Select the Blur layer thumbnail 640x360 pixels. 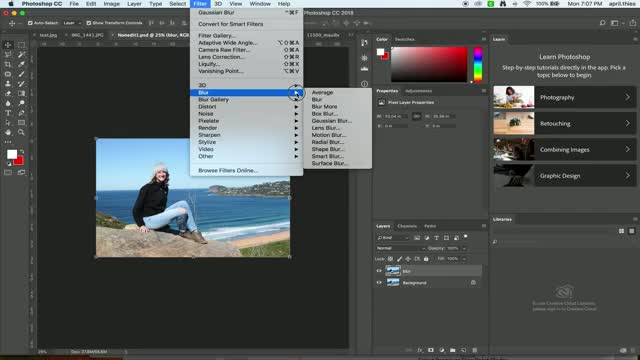click(x=393, y=271)
